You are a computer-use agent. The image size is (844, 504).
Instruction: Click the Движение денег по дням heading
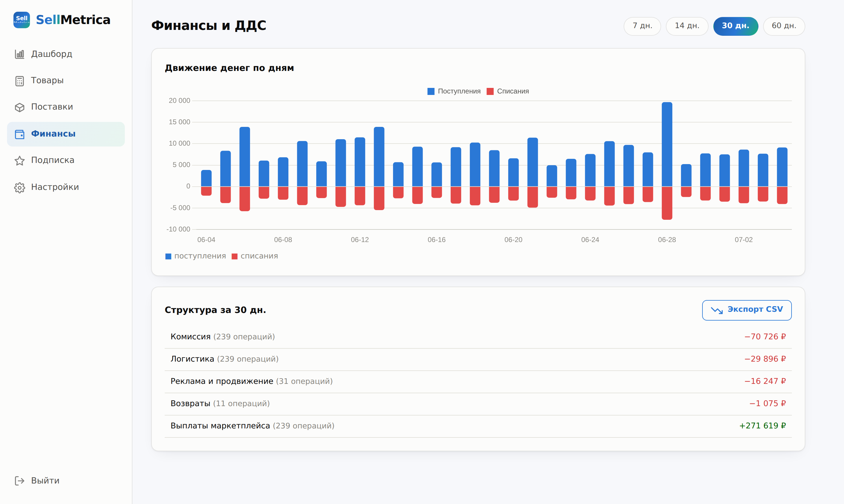(x=229, y=68)
